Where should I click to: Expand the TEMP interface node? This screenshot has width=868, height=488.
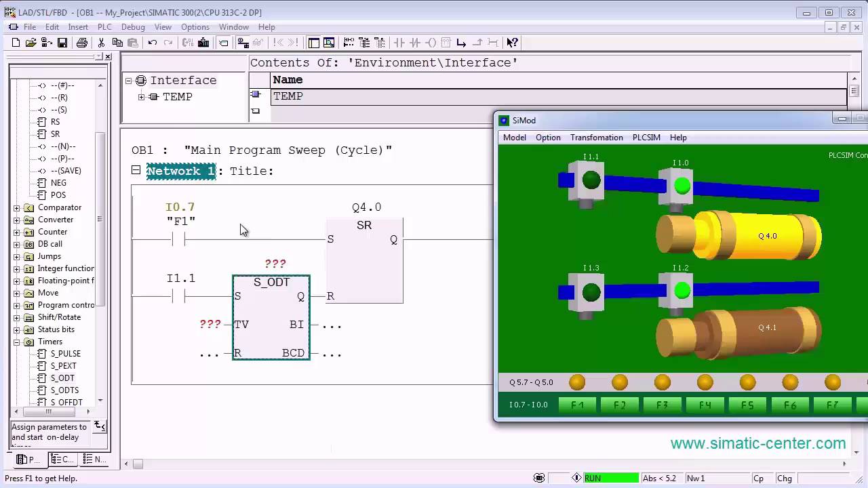click(x=141, y=97)
